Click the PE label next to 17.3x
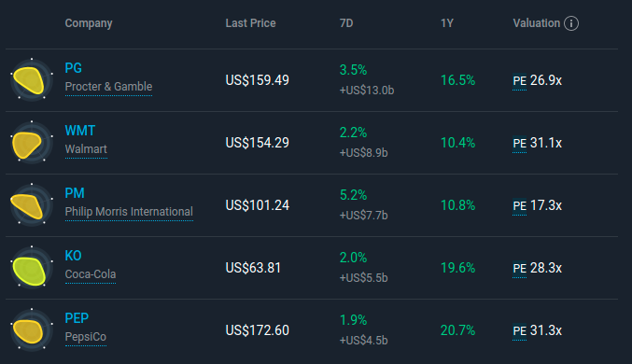The width and height of the screenshot is (632, 364). 520,206
